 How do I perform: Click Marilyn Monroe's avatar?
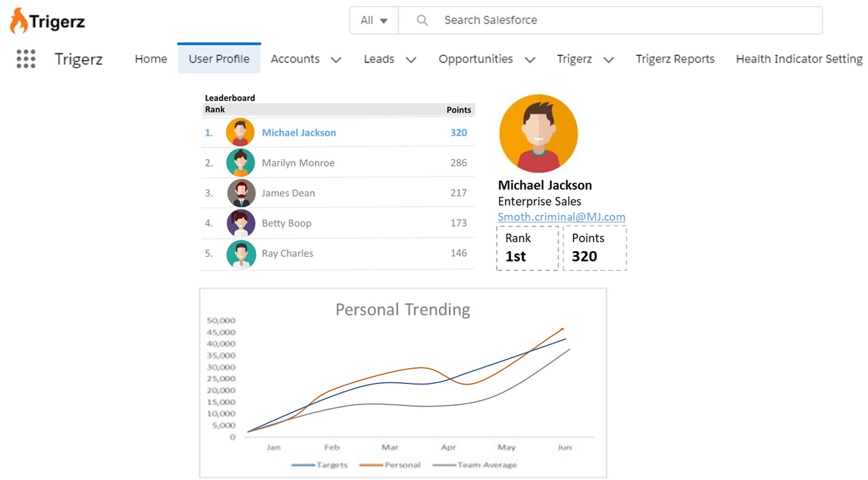240,163
